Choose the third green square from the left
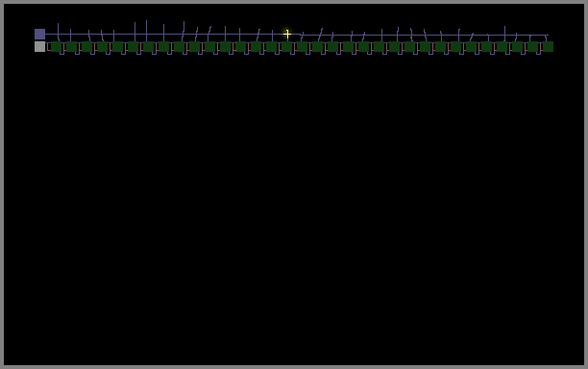Viewport: 588px width, 369px height. tap(87, 46)
